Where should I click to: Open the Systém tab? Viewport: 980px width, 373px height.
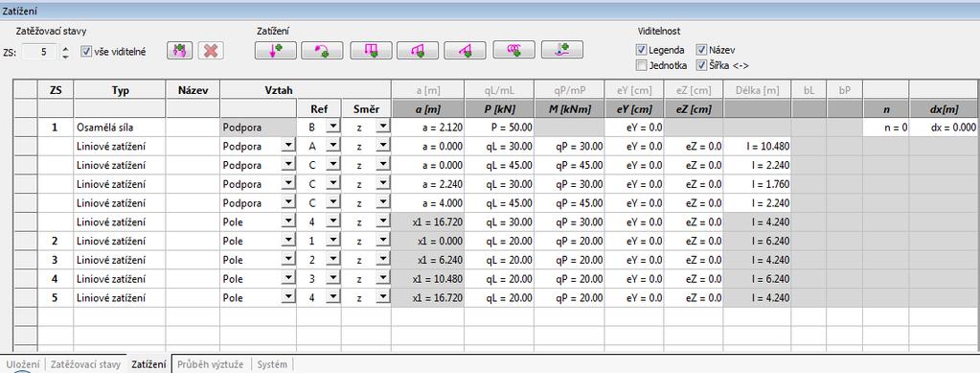(x=272, y=364)
